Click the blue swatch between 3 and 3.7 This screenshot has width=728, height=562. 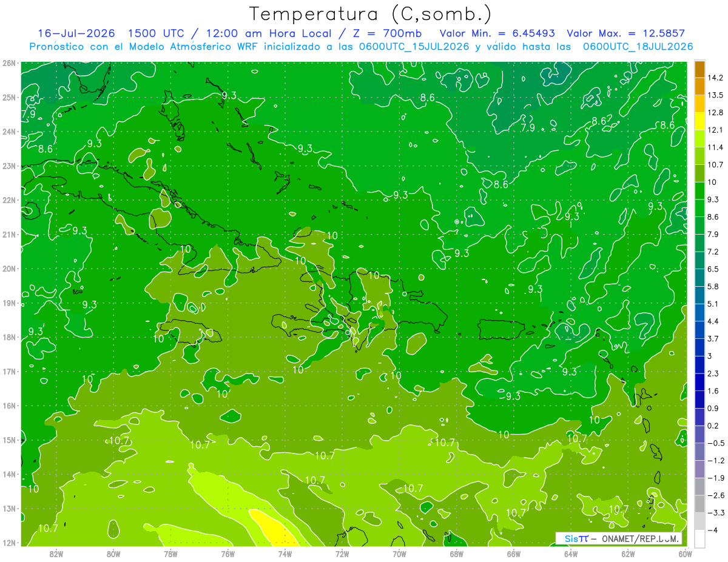(699, 347)
